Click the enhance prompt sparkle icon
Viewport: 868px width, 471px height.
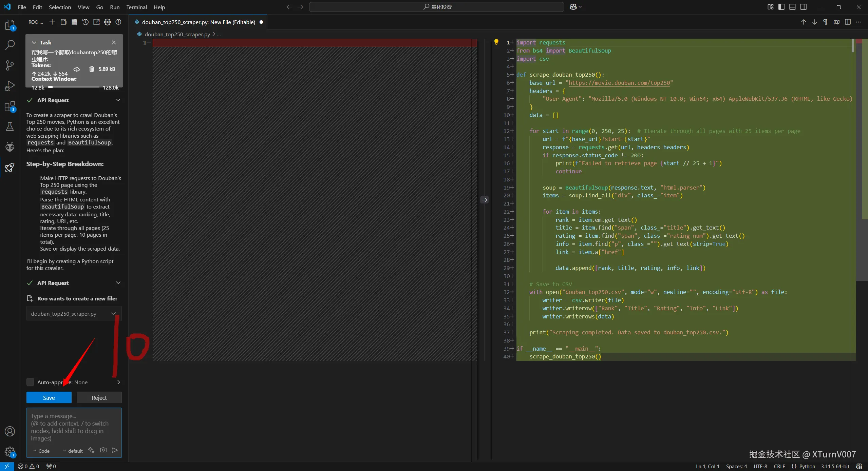(91, 450)
